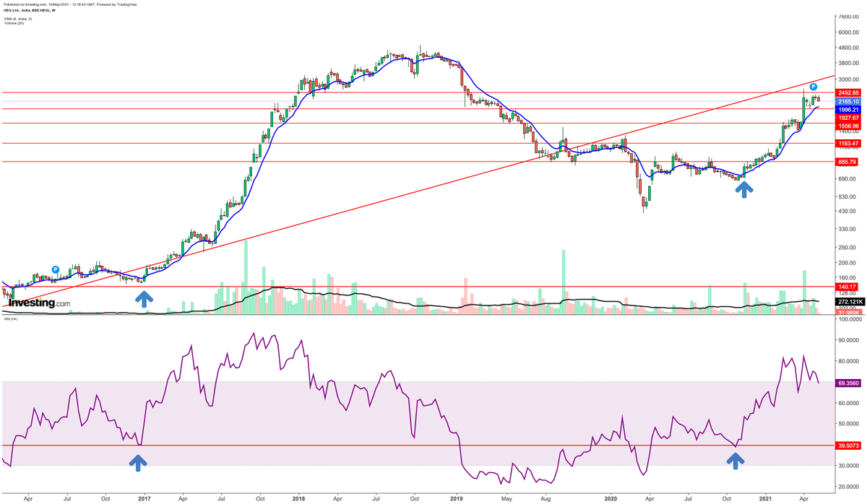The width and height of the screenshot is (867, 504).
Task: Click the 60.0000 RSI axis tick
Action: [x=848, y=403]
